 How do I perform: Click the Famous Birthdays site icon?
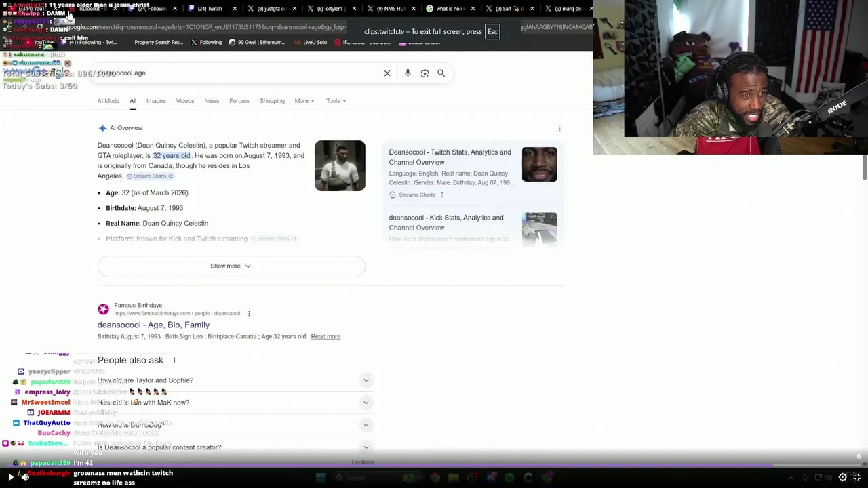103,309
